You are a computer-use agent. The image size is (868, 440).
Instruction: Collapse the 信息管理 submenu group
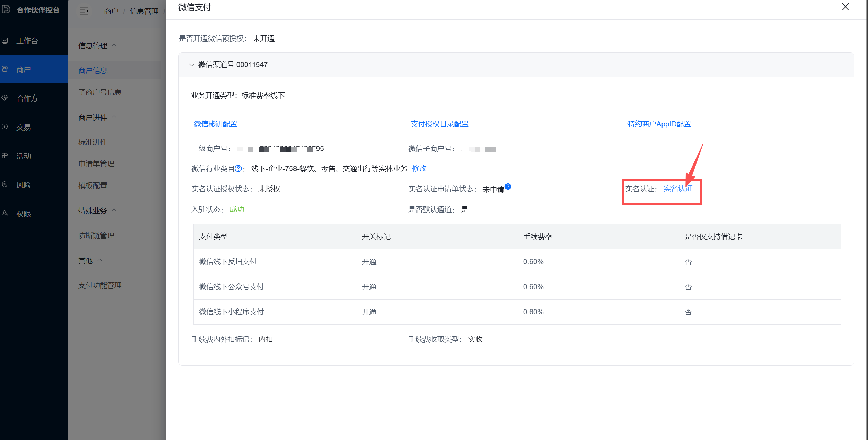98,46
